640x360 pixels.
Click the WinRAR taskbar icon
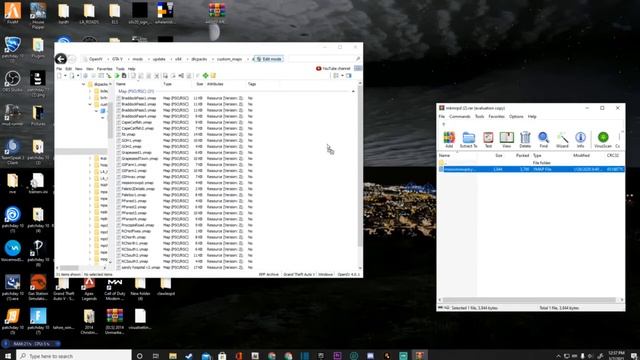coord(420,356)
